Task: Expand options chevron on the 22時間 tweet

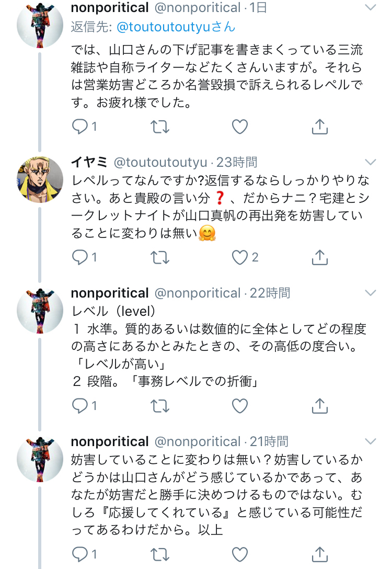Action: pos(370,292)
